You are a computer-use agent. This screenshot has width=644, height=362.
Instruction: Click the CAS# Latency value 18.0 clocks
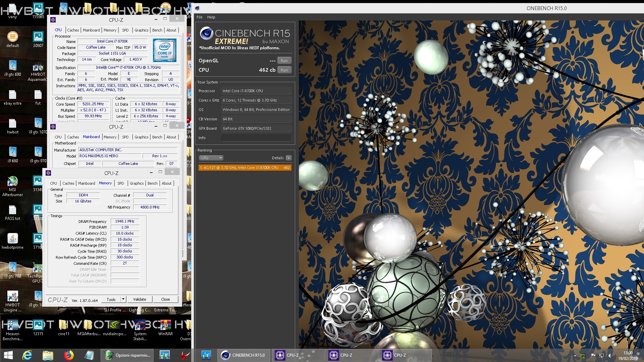click(125, 234)
